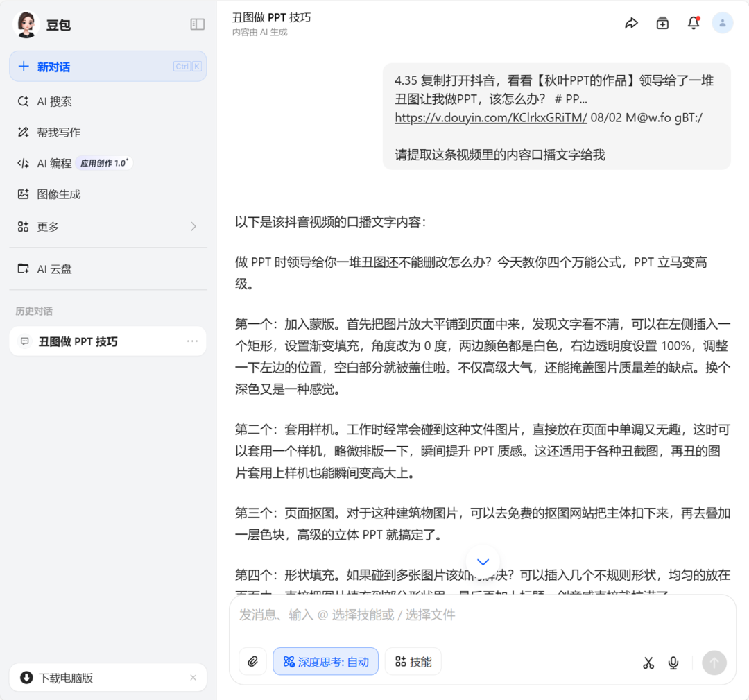
Task: Click the 历史对话 section label
Action: coord(34,311)
